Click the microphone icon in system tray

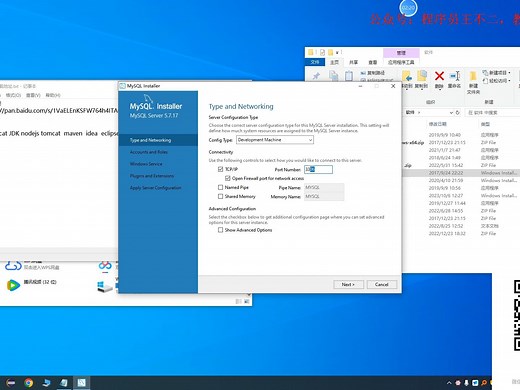466,383
